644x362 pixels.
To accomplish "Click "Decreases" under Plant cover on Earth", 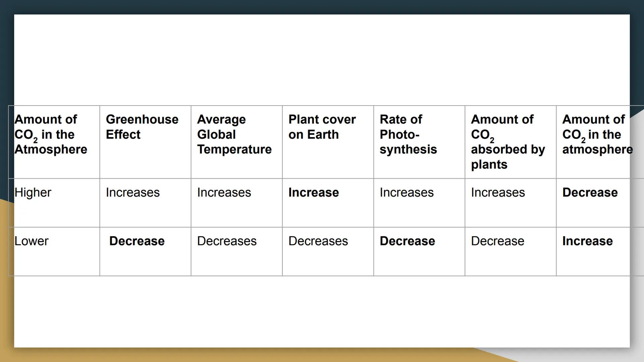I will [x=318, y=241].
